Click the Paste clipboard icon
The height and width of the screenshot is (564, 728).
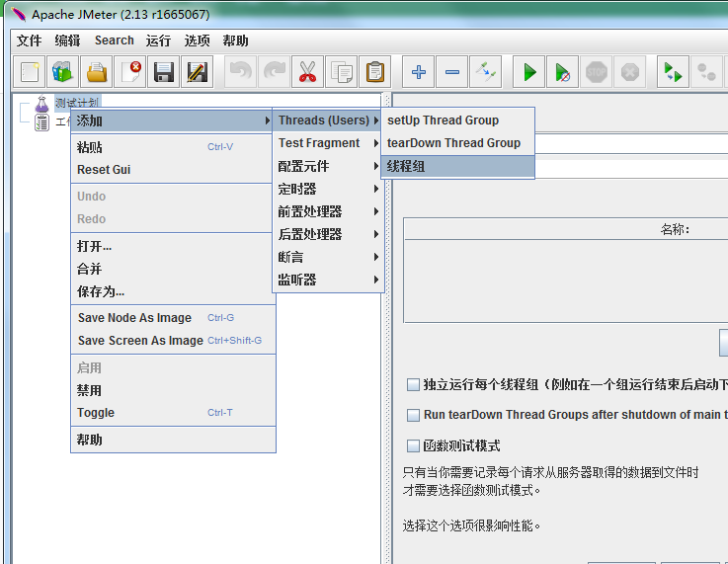click(374, 72)
